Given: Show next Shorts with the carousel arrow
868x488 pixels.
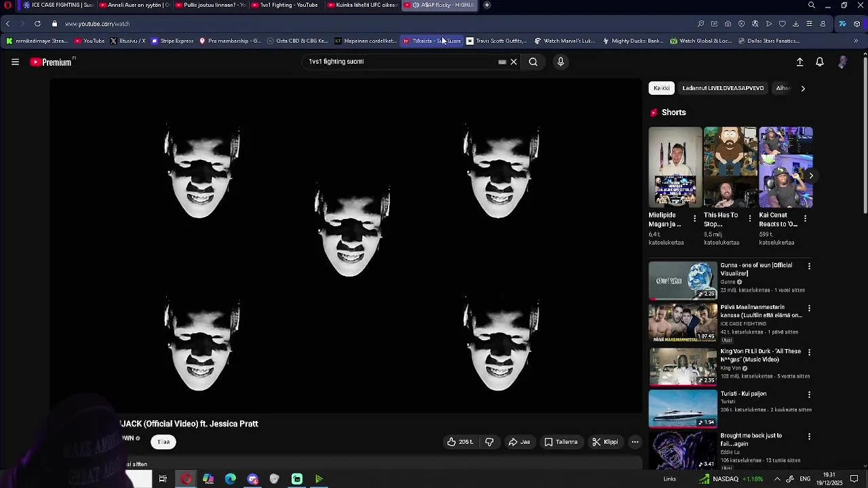Looking at the screenshot, I should coord(811,176).
